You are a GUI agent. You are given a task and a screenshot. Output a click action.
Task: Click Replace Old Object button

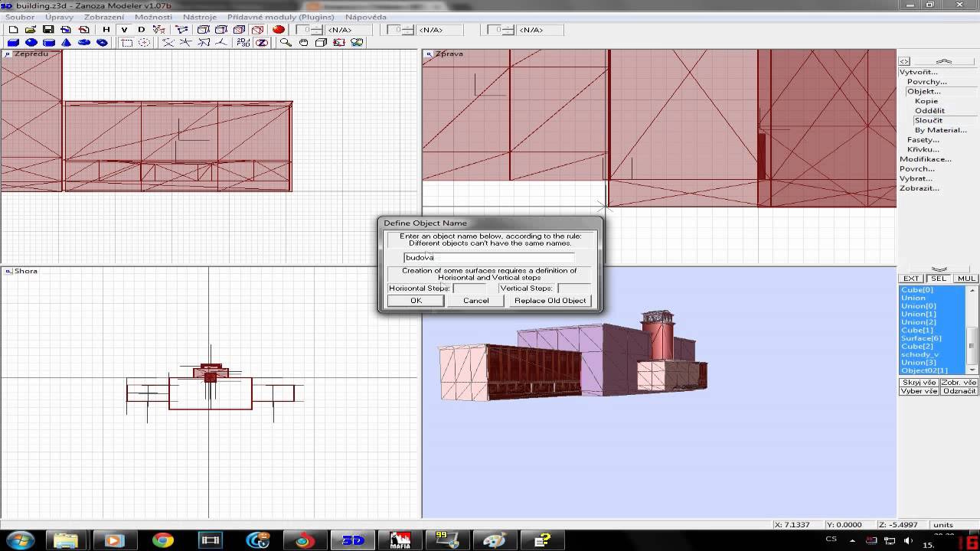click(x=550, y=300)
